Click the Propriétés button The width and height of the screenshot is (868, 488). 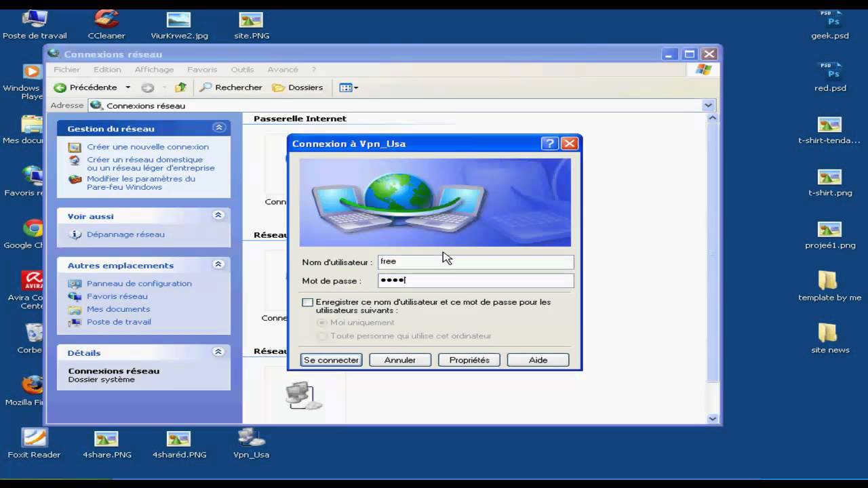point(469,360)
